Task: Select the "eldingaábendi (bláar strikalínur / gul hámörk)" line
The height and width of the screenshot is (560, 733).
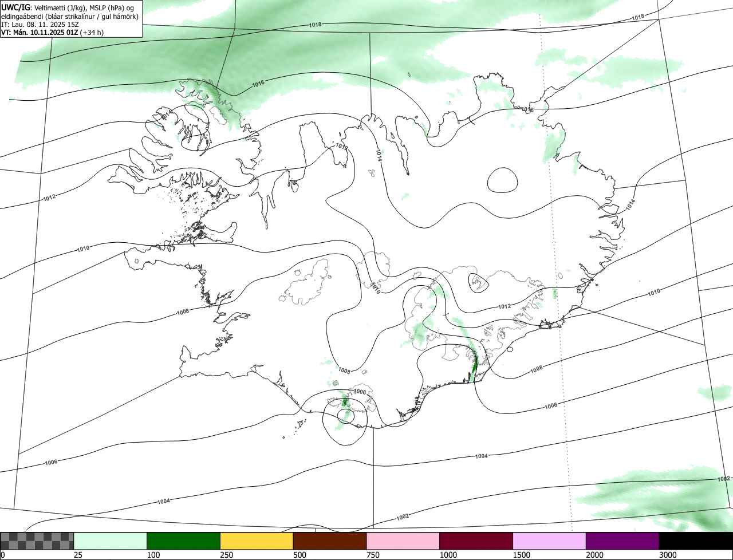Action: (x=70, y=16)
